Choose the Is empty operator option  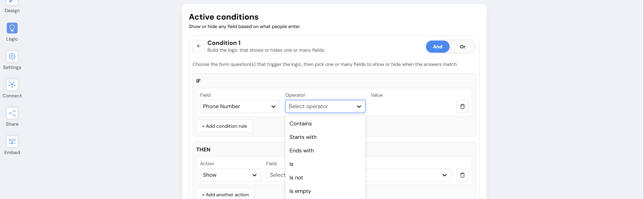[x=325, y=191]
